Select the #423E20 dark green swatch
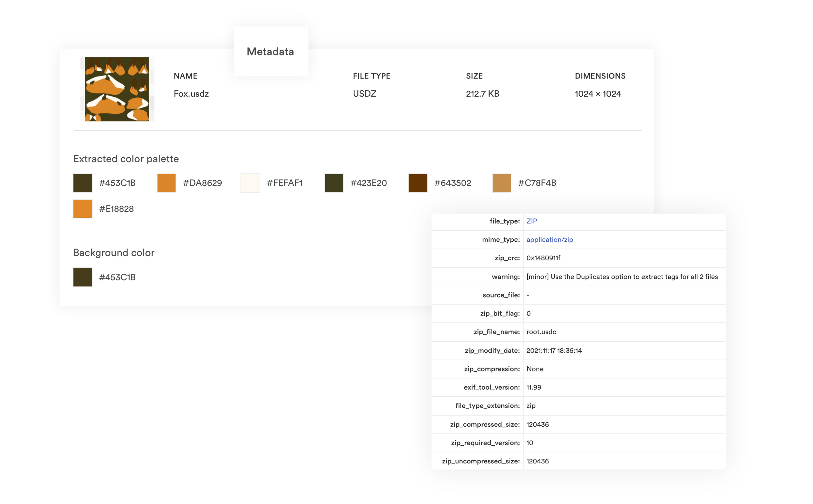Screen dimensions: 813x504 (334, 183)
